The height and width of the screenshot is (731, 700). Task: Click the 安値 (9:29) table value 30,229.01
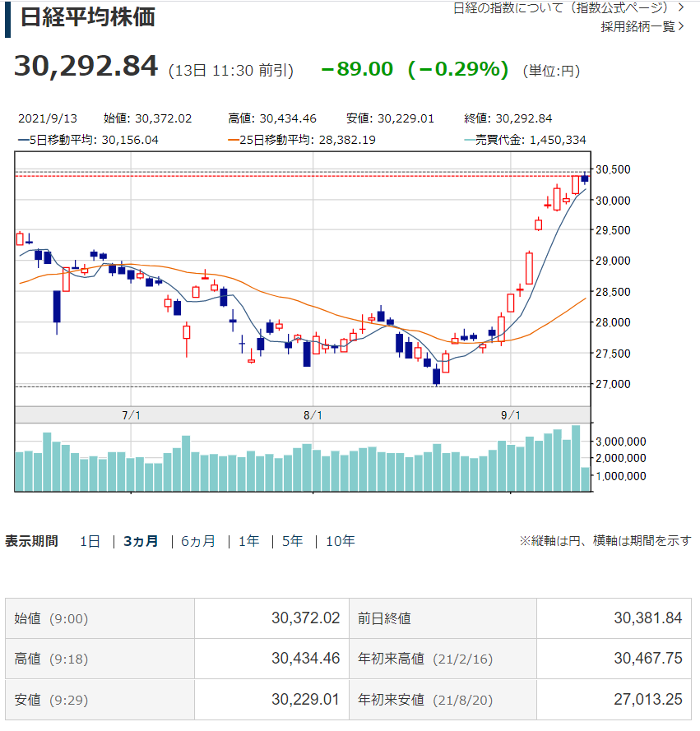305,699
